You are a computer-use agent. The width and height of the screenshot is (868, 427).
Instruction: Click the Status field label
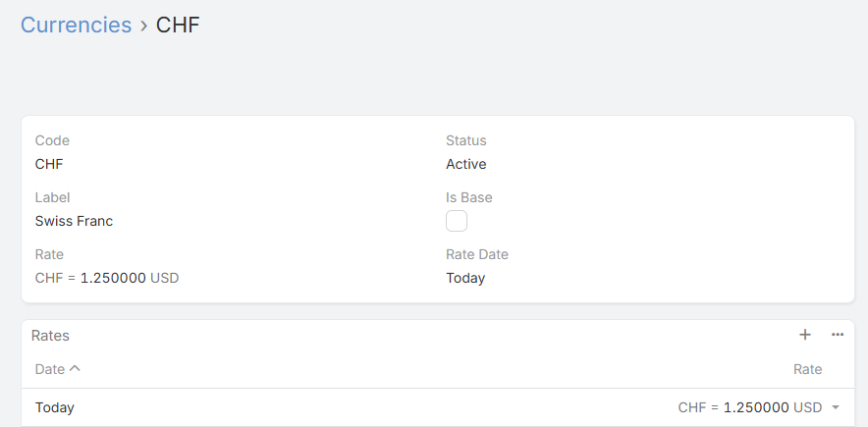(466, 140)
